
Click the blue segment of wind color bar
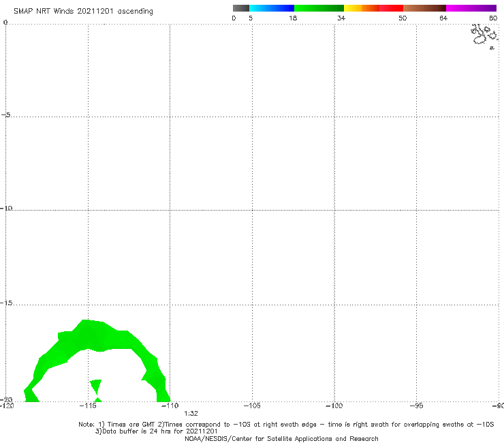(x=272, y=8)
